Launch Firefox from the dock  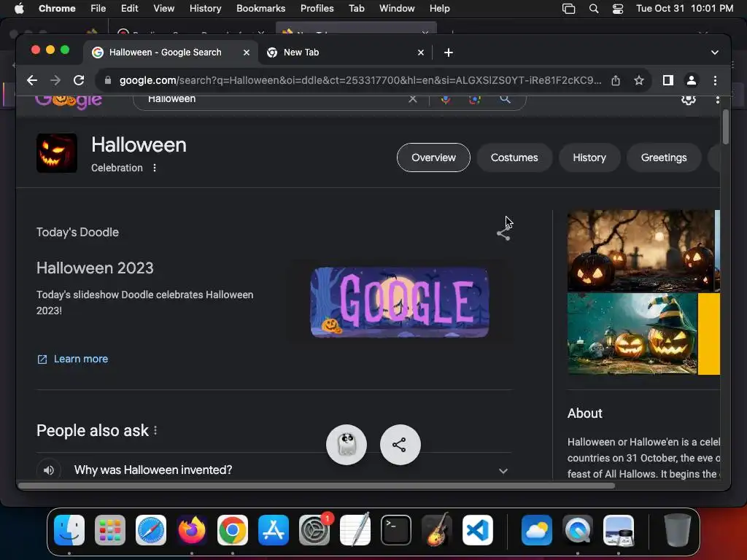(192, 530)
